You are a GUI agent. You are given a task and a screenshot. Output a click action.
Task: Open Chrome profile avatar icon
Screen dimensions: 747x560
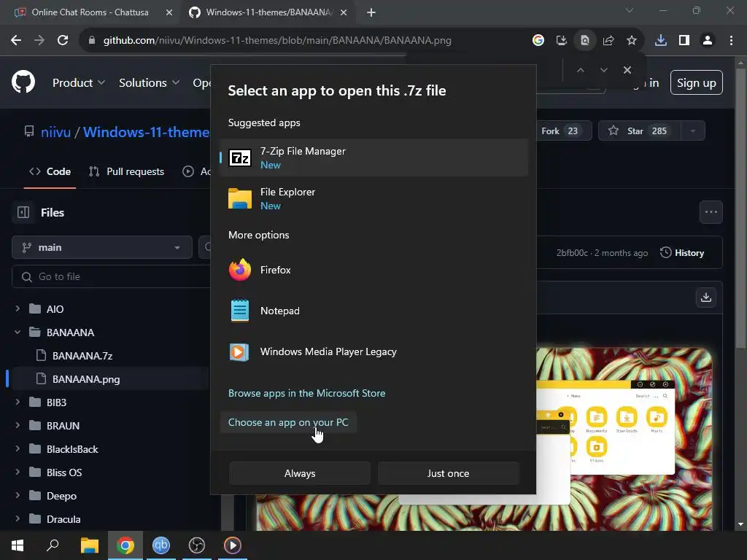pos(708,41)
